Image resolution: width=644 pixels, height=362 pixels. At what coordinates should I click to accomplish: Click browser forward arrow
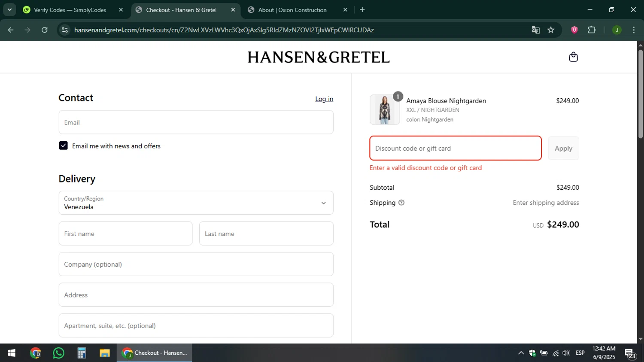(27, 30)
